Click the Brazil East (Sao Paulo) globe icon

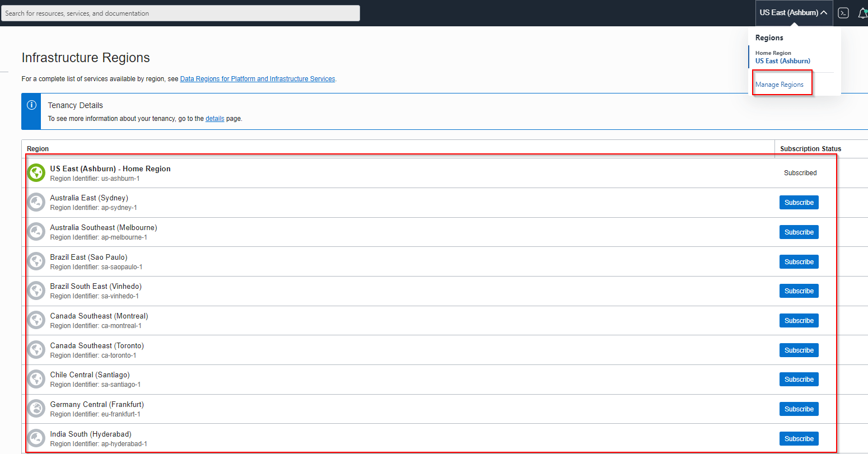point(36,261)
